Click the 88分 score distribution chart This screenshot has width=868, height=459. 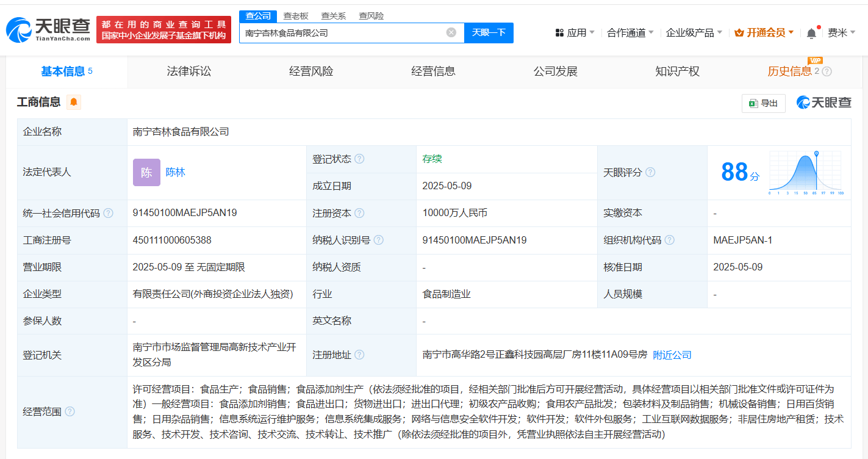(806, 173)
